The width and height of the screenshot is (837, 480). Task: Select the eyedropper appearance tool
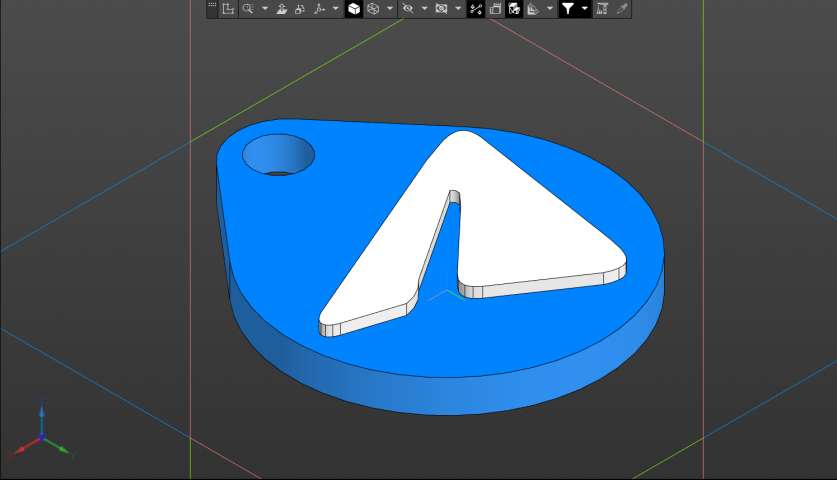coord(621,9)
